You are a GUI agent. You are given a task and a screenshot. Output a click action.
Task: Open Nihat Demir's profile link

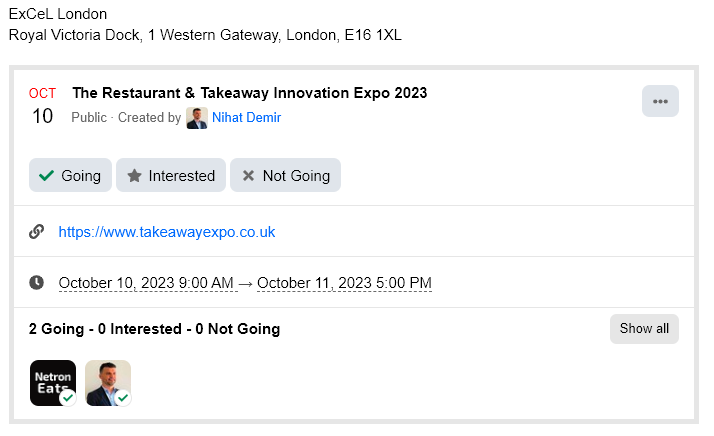click(x=246, y=118)
